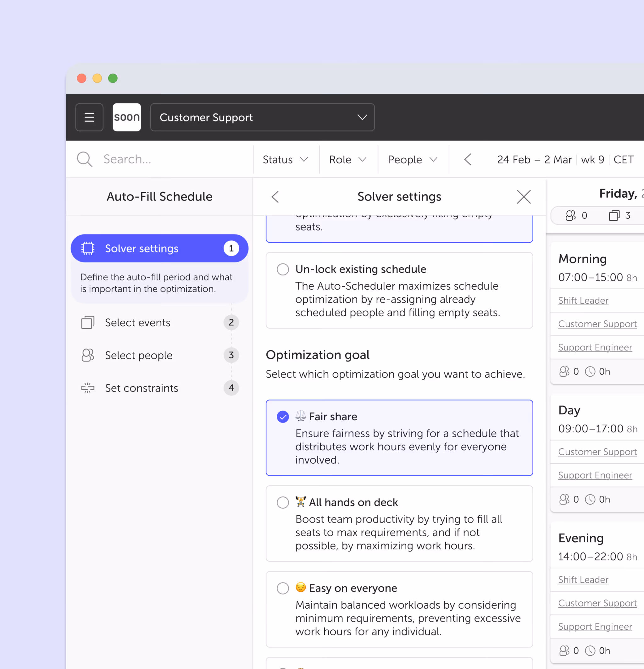Click the Select events step icon
644x669 pixels.
click(x=88, y=322)
